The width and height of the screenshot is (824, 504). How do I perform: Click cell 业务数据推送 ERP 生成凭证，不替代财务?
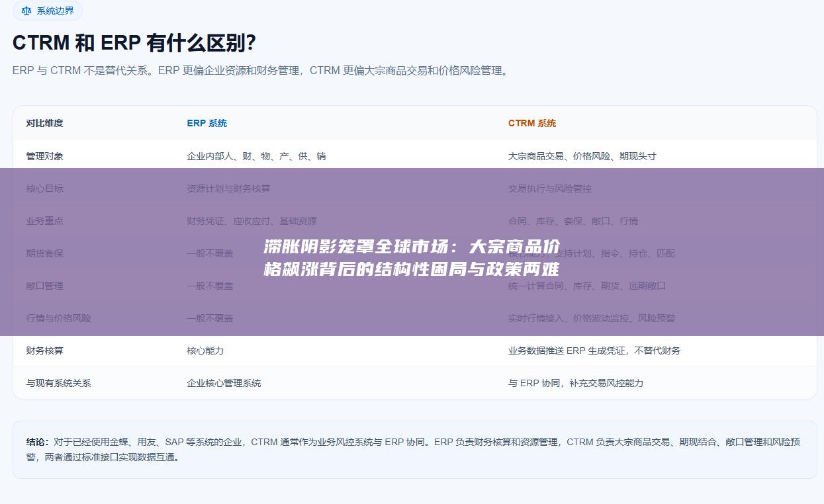pos(594,351)
